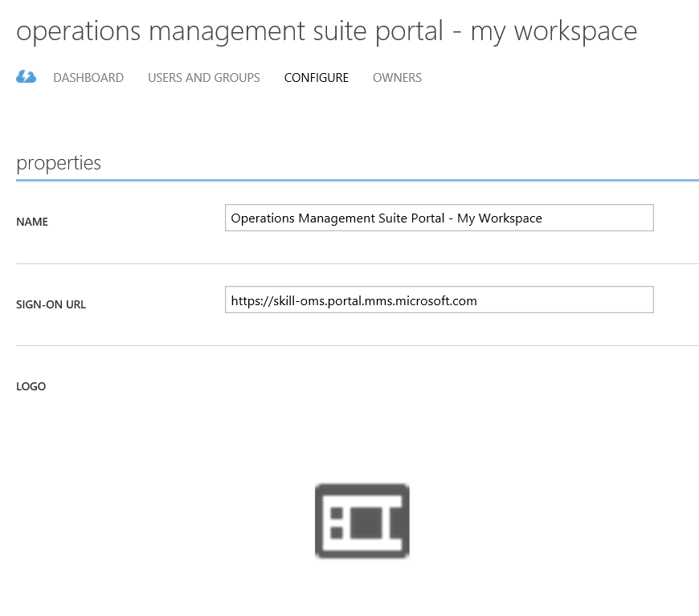The image size is (699, 616).
Task: Open the cloud lightning quick start icon
Action: coord(26,77)
